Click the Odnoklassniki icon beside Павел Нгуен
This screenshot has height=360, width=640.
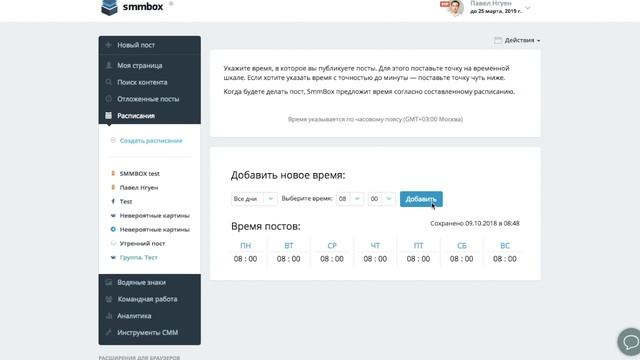pos(113,187)
